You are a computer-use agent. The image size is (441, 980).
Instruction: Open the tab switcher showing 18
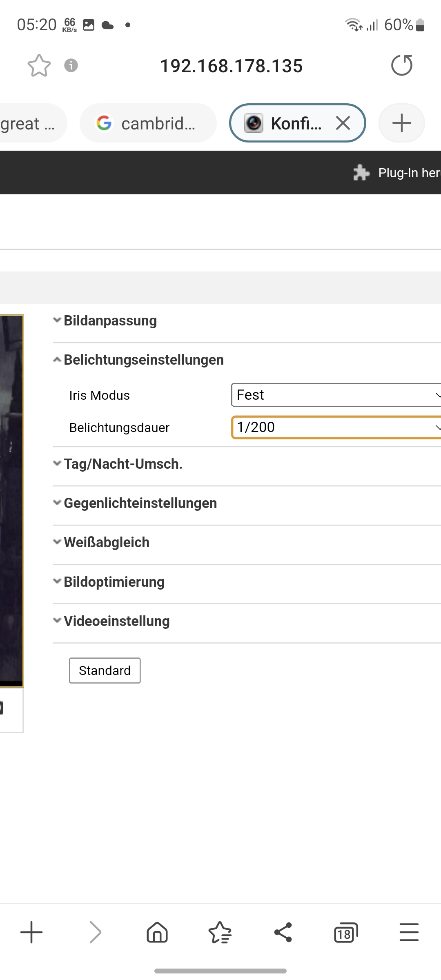click(x=345, y=933)
